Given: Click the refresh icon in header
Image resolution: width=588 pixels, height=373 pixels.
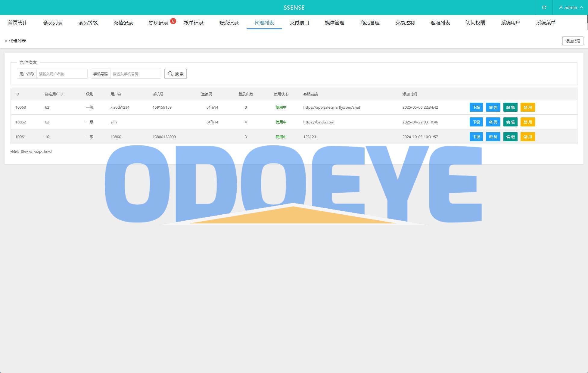Looking at the screenshot, I should pos(544,8).
